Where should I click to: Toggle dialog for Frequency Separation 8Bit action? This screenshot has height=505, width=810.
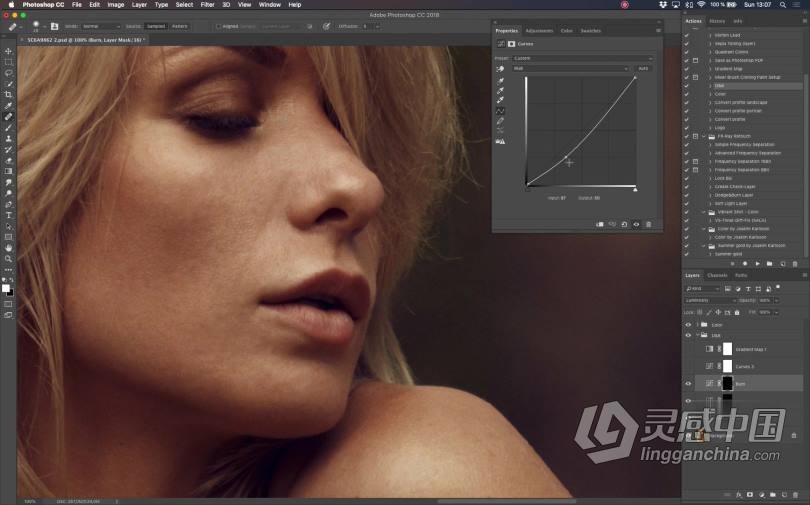click(x=695, y=170)
